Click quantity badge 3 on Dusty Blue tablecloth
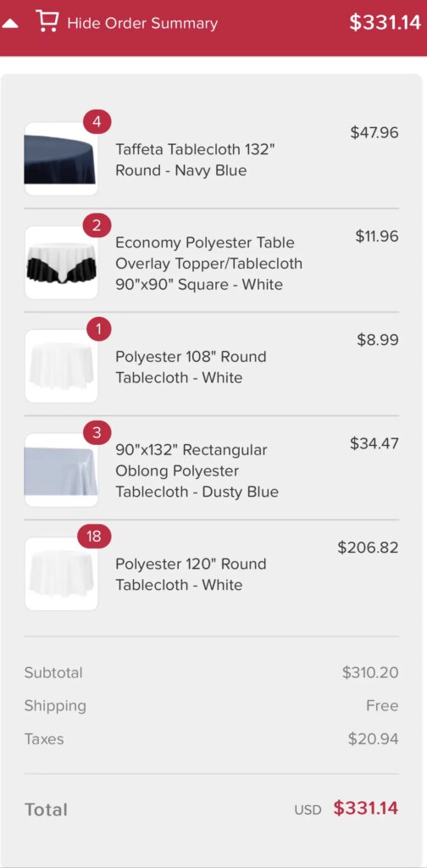This screenshot has width=427, height=868. pos(97,433)
